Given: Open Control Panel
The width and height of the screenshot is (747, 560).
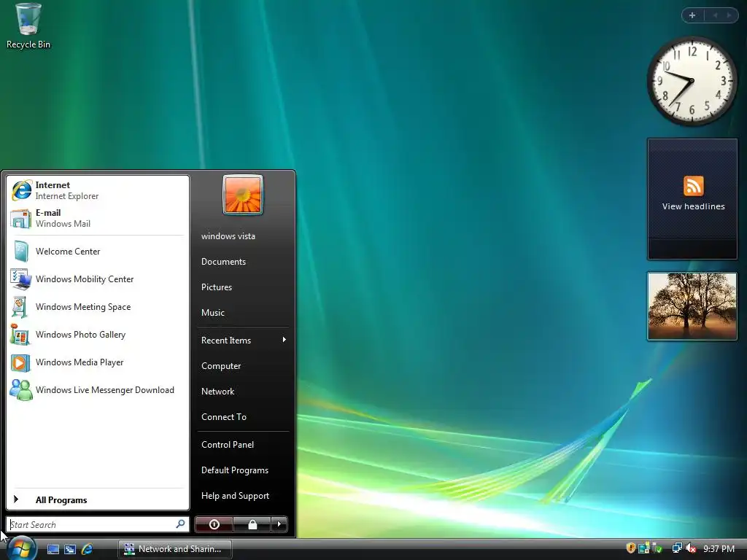Looking at the screenshot, I should pyautogui.click(x=243, y=444).
